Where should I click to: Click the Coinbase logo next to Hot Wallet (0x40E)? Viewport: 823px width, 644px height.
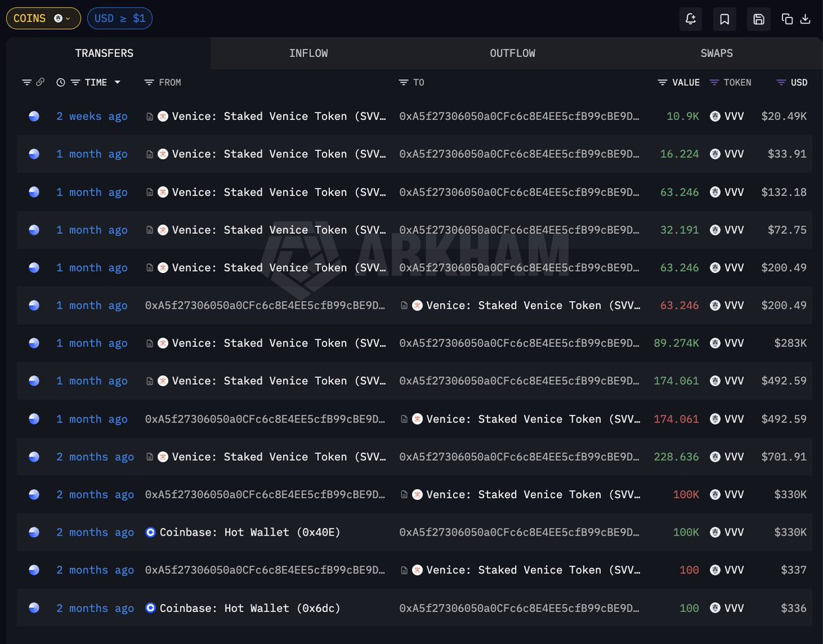[x=151, y=532]
